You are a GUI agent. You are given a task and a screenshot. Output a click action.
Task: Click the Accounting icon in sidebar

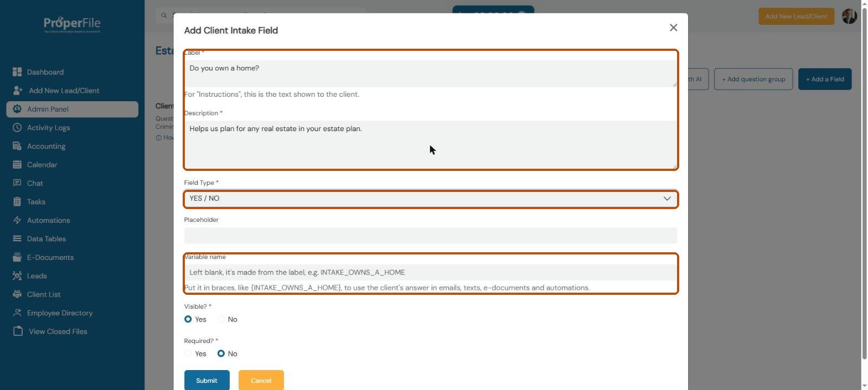click(17, 146)
